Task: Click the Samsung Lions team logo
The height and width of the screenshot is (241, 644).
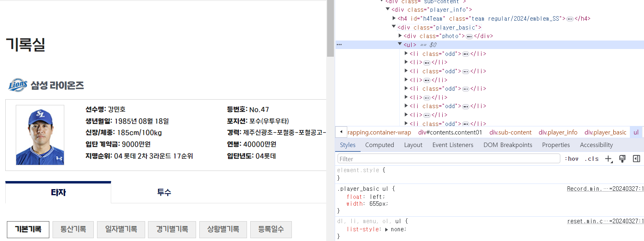Action: click(x=18, y=85)
